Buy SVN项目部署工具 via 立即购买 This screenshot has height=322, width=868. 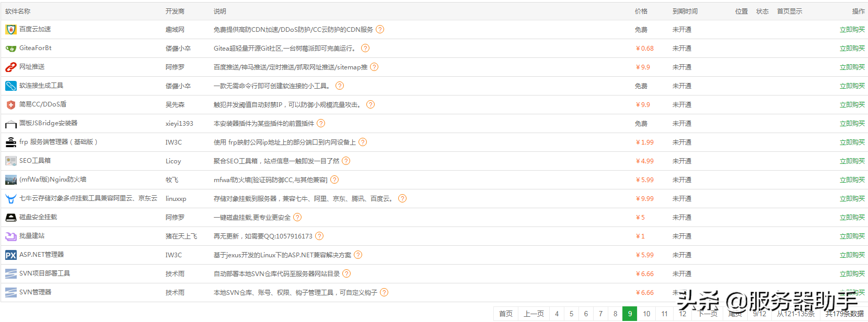(x=852, y=274)
